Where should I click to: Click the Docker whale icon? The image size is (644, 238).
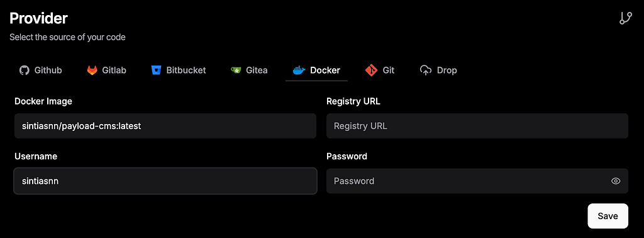(299, 71)
